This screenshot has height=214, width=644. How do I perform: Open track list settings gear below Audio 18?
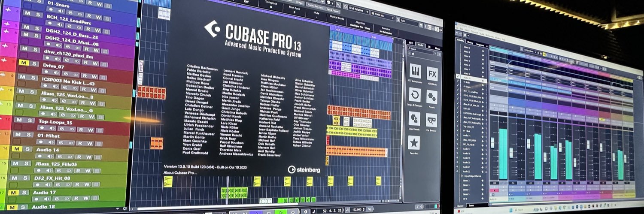tap(124, 208)
